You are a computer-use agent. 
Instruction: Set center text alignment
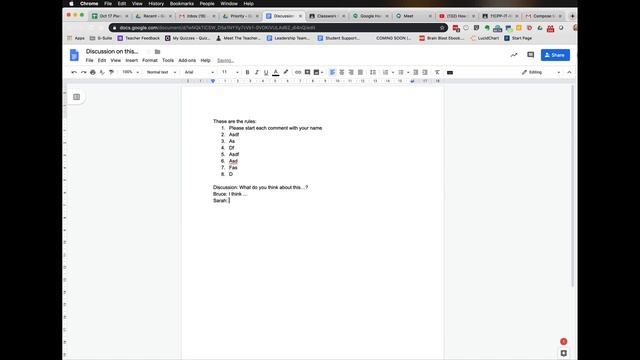point(342,72)
